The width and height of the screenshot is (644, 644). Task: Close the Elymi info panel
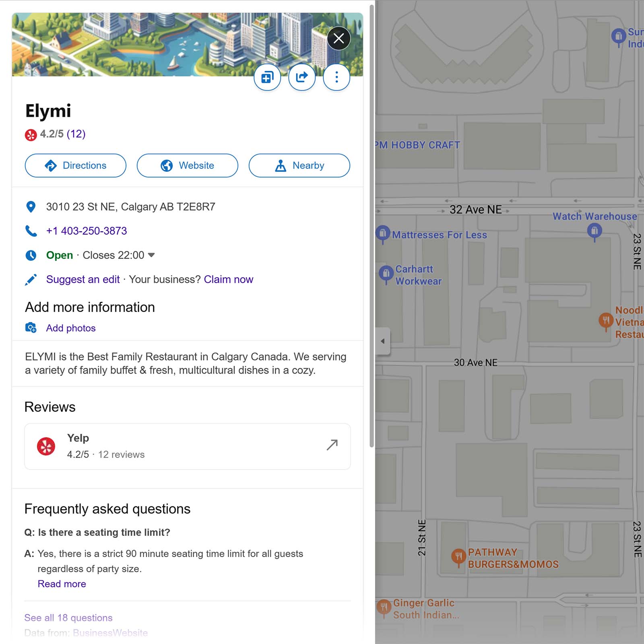(x=339, y=38)
